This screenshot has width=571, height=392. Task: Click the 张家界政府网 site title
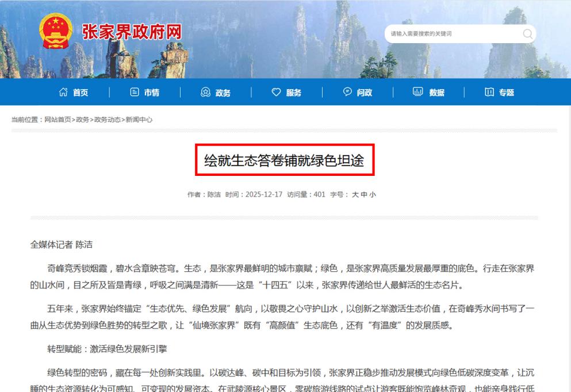point(132,32)
